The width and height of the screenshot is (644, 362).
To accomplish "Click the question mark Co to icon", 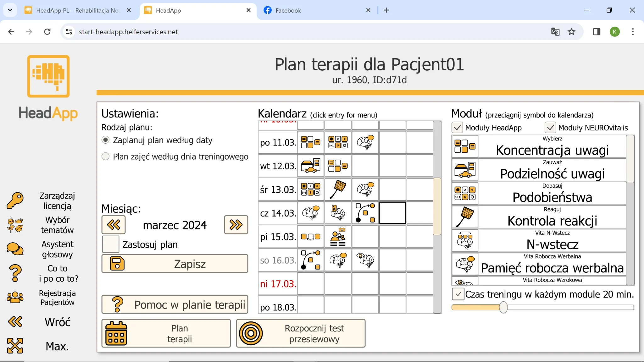I will point(15,273).
